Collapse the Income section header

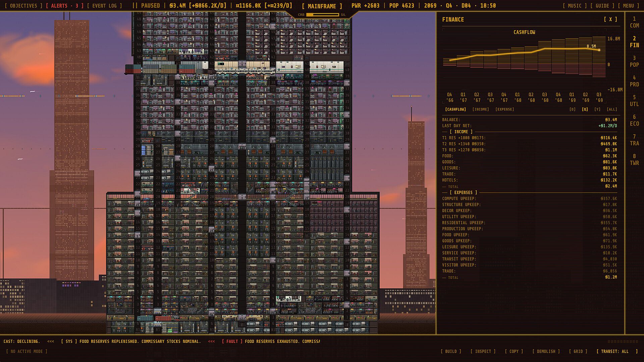(x=461, y=132)
